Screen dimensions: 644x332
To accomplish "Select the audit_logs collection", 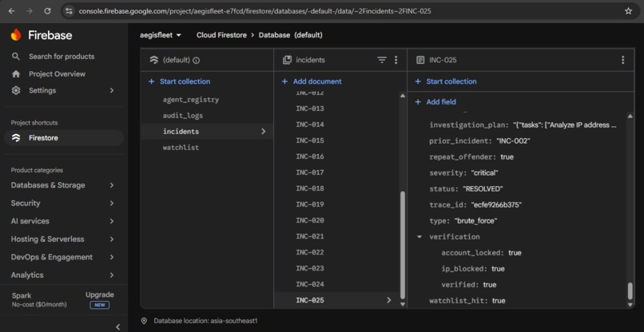I will pos(183,116).
